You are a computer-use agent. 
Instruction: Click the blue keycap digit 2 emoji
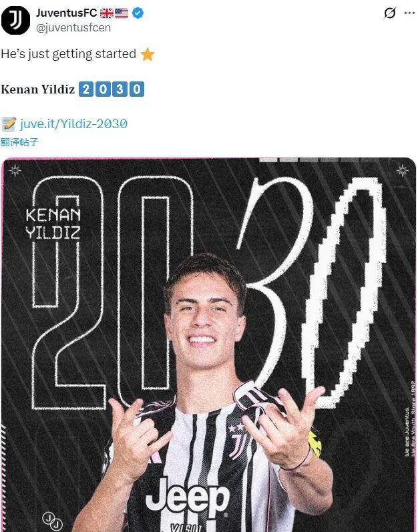[86, 89]
